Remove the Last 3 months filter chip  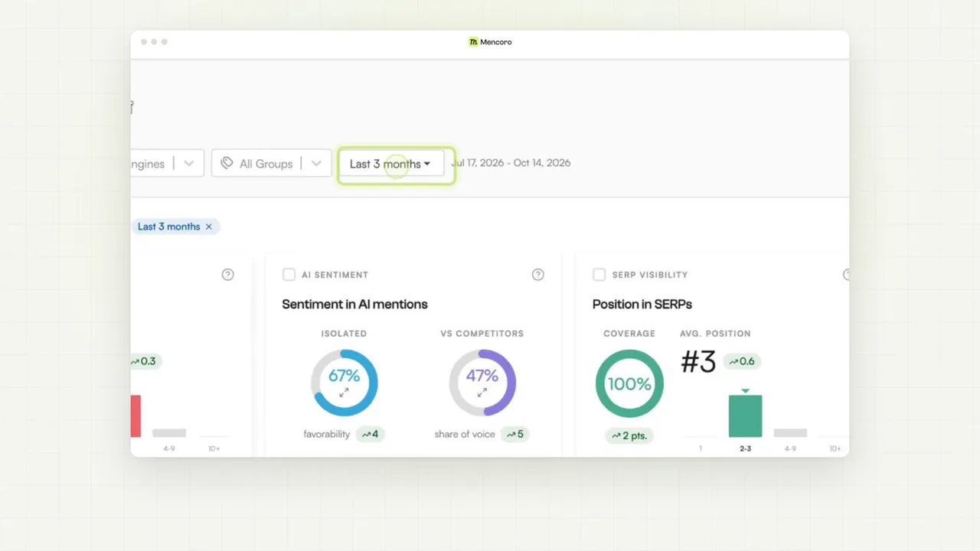click(x=208, y=227)
